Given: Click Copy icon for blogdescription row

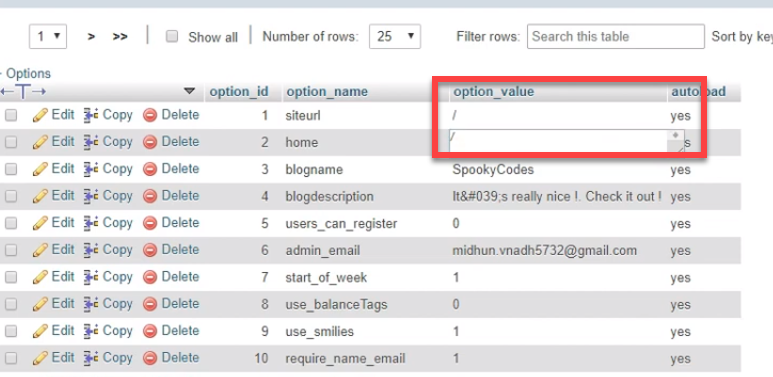Looking at the screenshot, I should pyautogui.click(x=90, y=196).
